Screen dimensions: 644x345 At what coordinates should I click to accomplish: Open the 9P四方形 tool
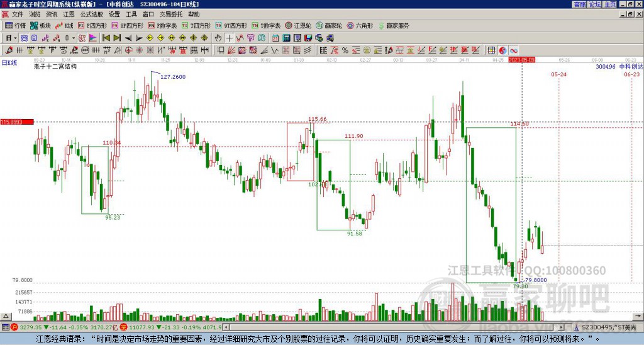coord(127,25)
